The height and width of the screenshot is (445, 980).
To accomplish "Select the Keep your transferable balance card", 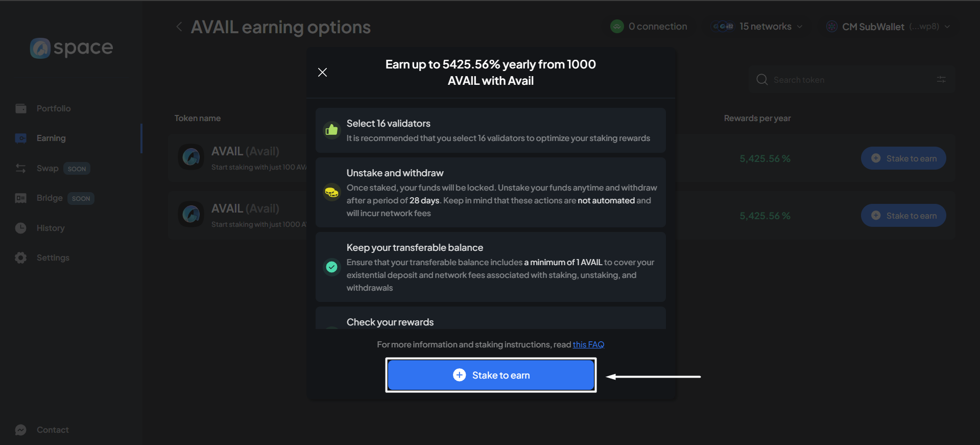I will [x=490, y=267].
